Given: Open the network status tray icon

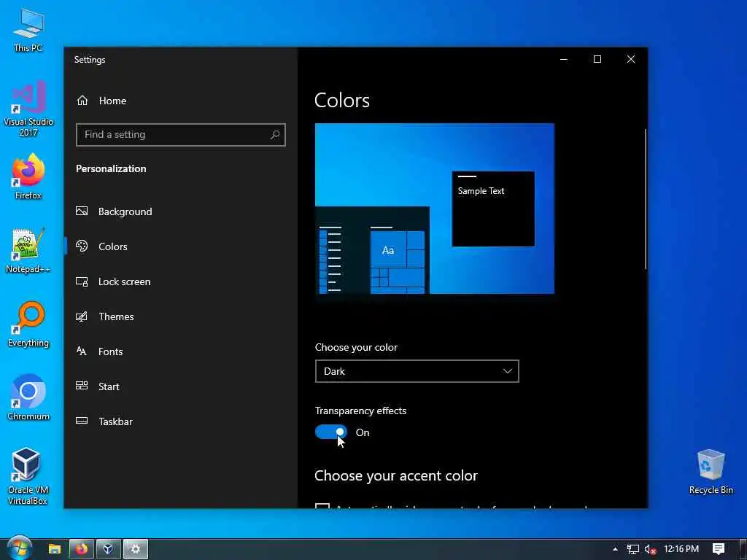Looking at the screenshot, I should 632,550.
